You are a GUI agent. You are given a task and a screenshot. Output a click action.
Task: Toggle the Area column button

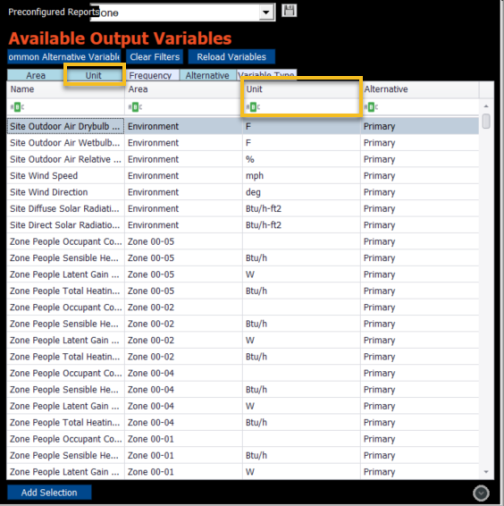36,75
